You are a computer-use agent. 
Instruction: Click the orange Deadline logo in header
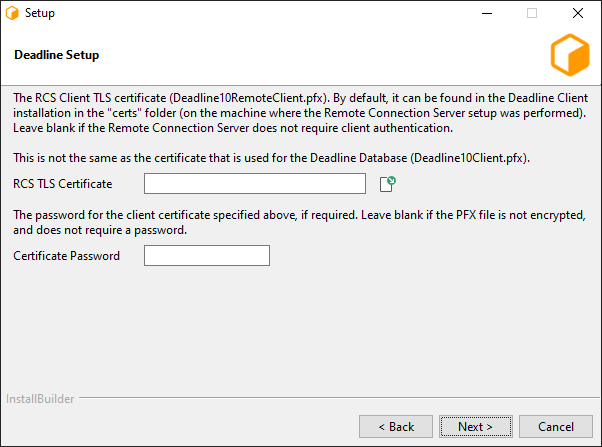(x=570, y=55)
